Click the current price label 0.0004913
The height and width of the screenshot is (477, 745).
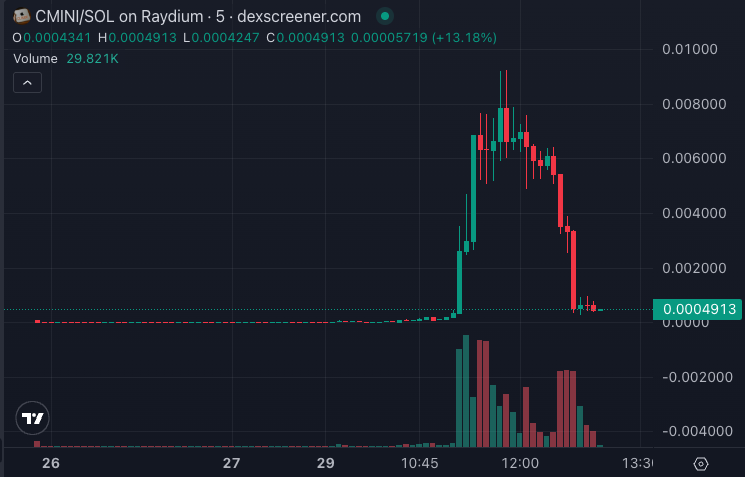[x=697, y=309]
